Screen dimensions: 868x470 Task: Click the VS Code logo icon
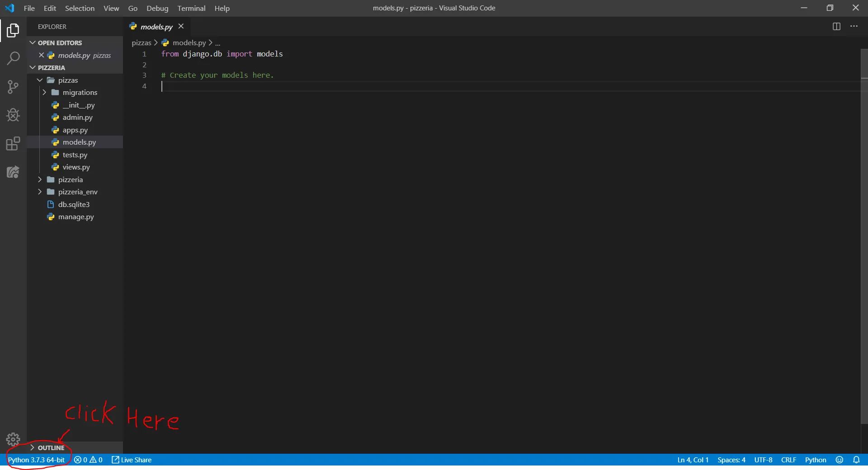(x=9, y=8)
